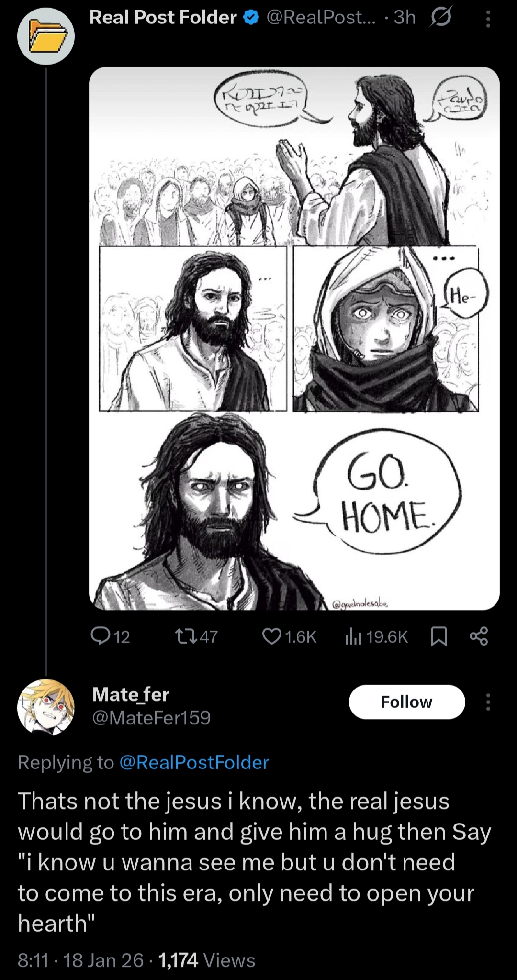
Task: Open more options on Real Post Folder post
Action: 488,19
